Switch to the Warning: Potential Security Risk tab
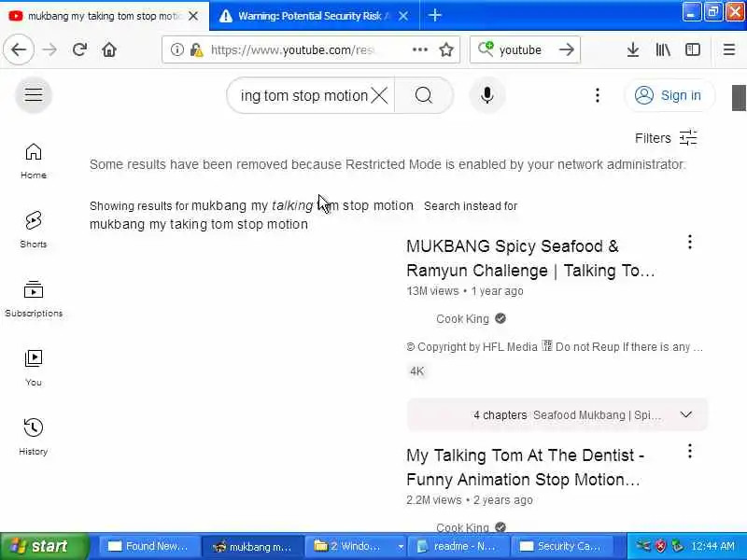Screen dimensions: 747x560 [x=305, y=16]
